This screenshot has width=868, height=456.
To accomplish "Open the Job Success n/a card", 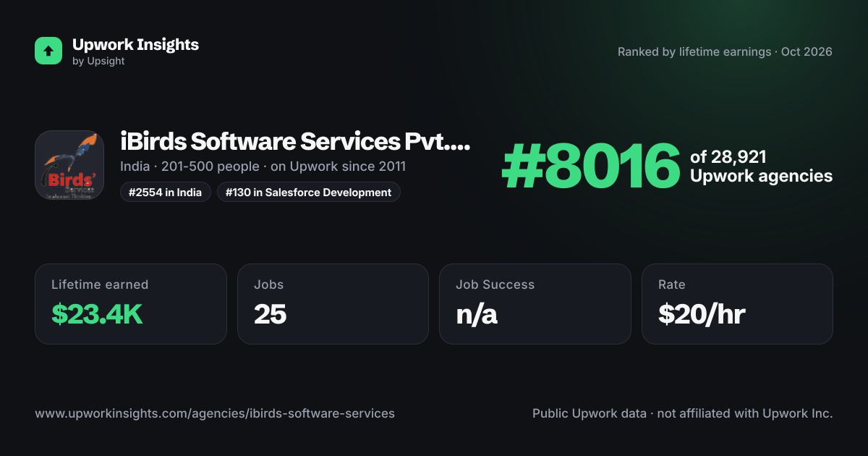I will [535, 304].
